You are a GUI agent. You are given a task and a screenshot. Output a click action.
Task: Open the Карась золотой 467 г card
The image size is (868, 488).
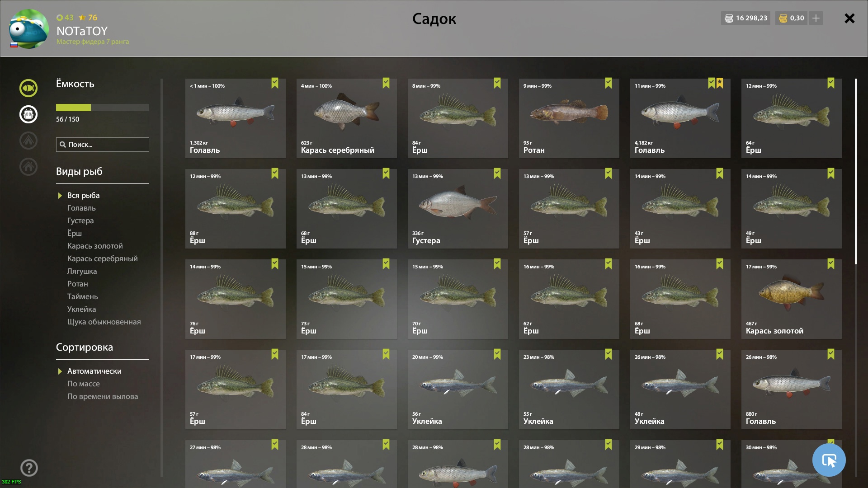click(x=791, y=299)
